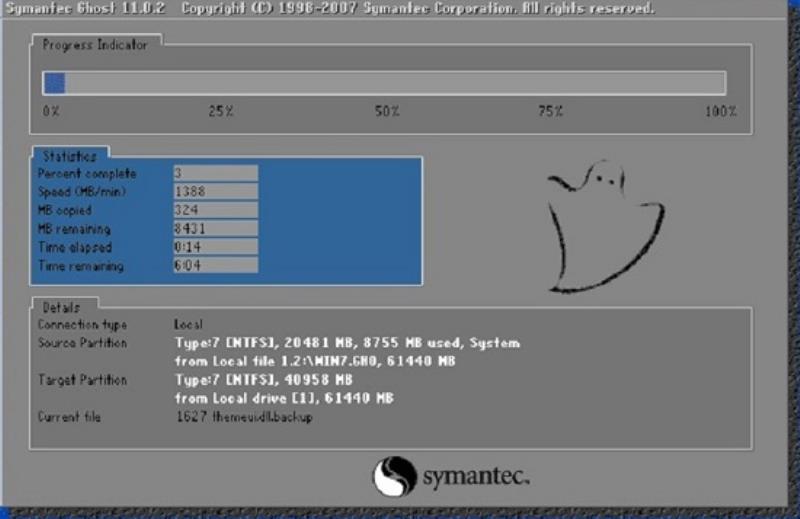Click the Percent complete label
The width and height of the screenshot is (800, 519).
[x=87, y=174]
